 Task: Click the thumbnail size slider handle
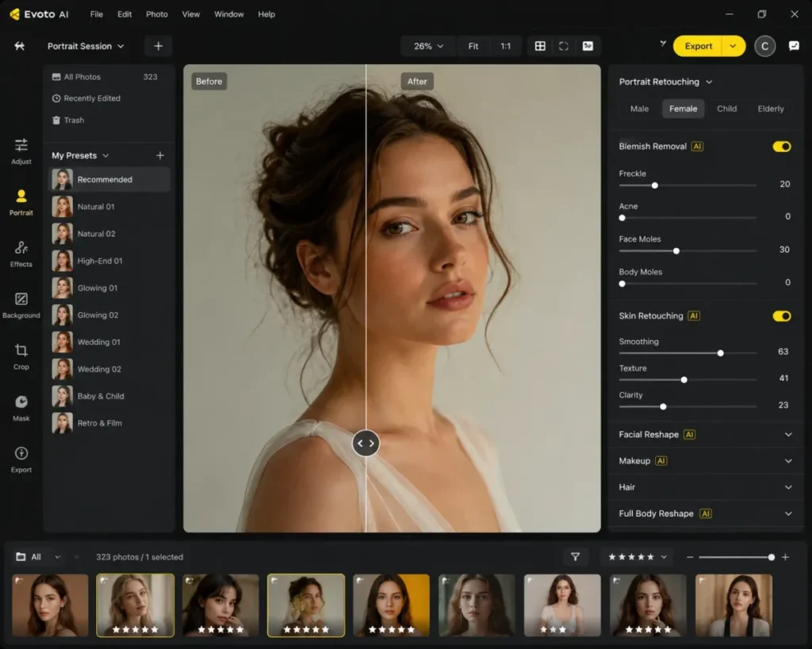pyautogui.click(x=771, y=557)
